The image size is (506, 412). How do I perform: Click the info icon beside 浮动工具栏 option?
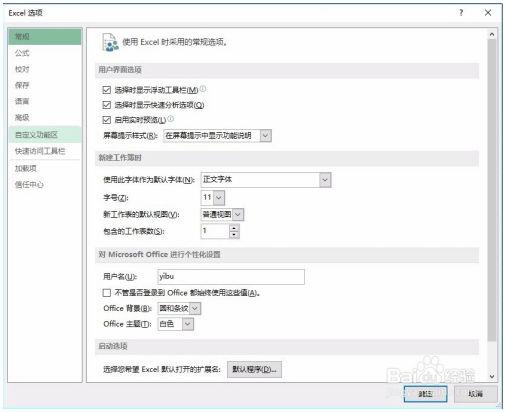[x=203, y=89]
